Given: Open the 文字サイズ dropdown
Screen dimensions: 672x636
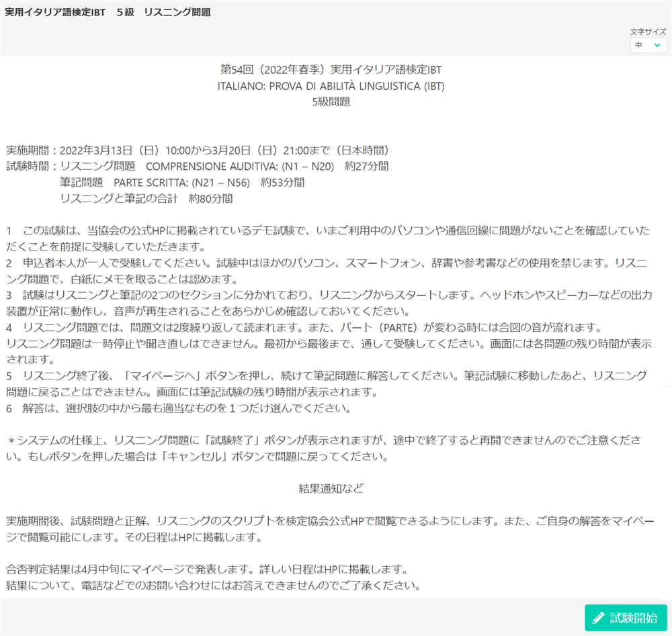Looking at the screenshot, I should coord(648,45).
